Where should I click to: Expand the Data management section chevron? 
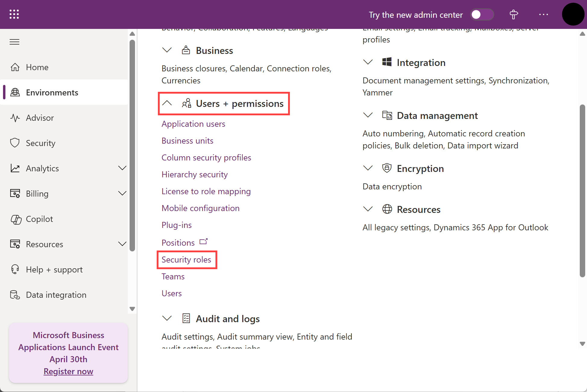(368, 115)
